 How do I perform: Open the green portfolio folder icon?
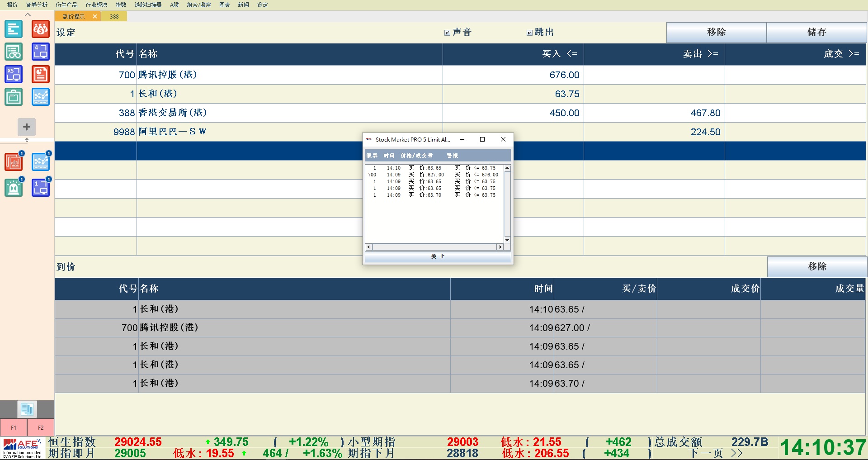tap(14, 97)
